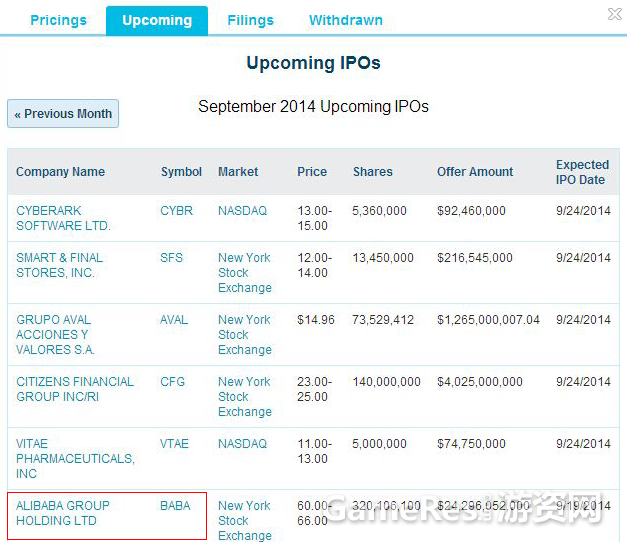The width and height of the screenshot is (627, 542).
Task: Click NASDAQ market link for CyberArk
Action: tap(242, 210)
